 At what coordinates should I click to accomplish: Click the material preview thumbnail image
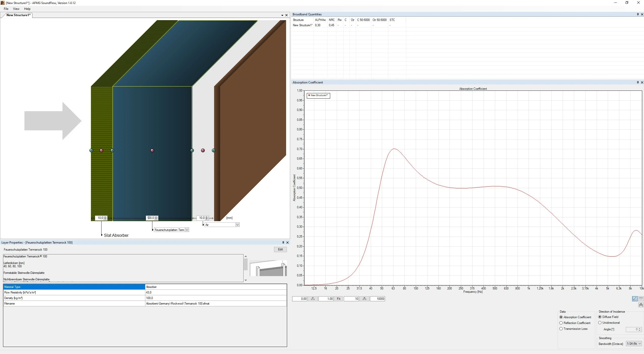268,268
